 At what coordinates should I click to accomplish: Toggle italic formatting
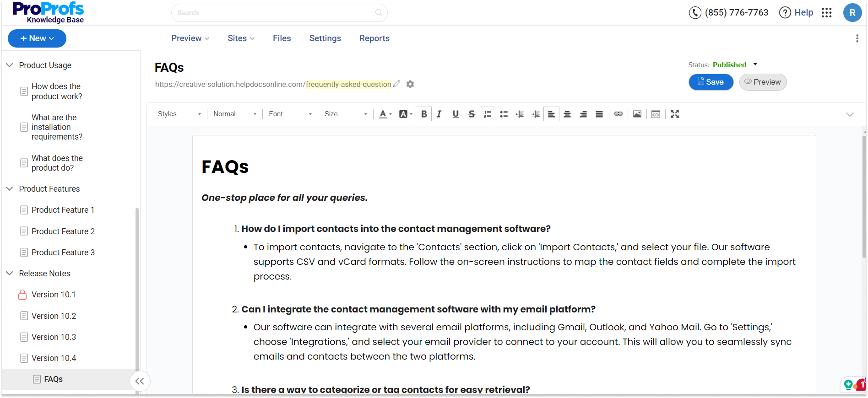[439, 114]
